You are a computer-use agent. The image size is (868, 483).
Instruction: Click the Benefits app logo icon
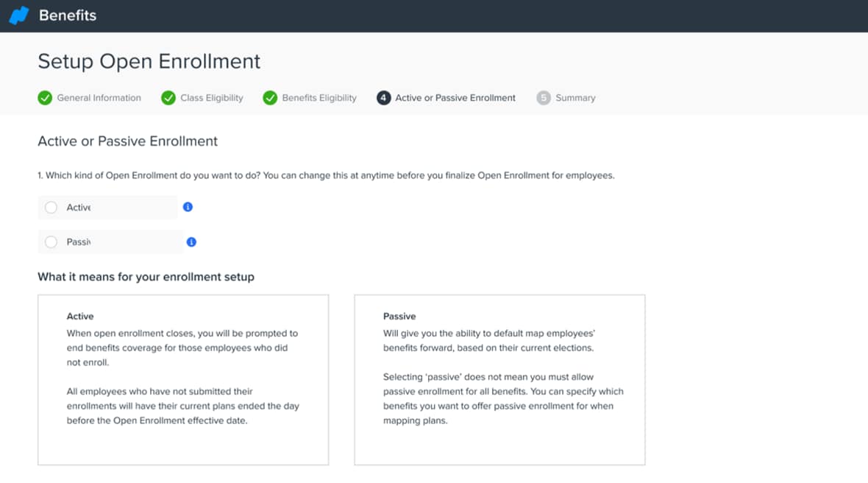18,15
